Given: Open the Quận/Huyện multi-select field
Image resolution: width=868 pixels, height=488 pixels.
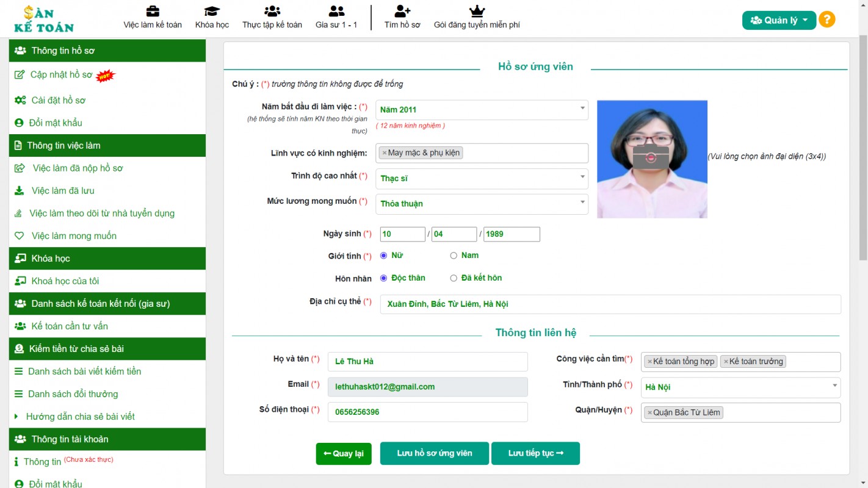Looking at the screenshot, I should (x=740, y=412).
